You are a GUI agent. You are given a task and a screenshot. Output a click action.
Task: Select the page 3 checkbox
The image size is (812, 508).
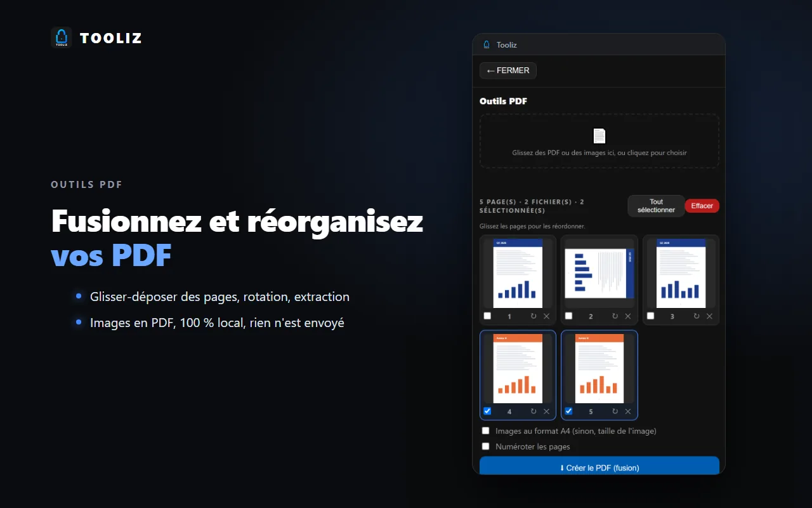(650, 316)
